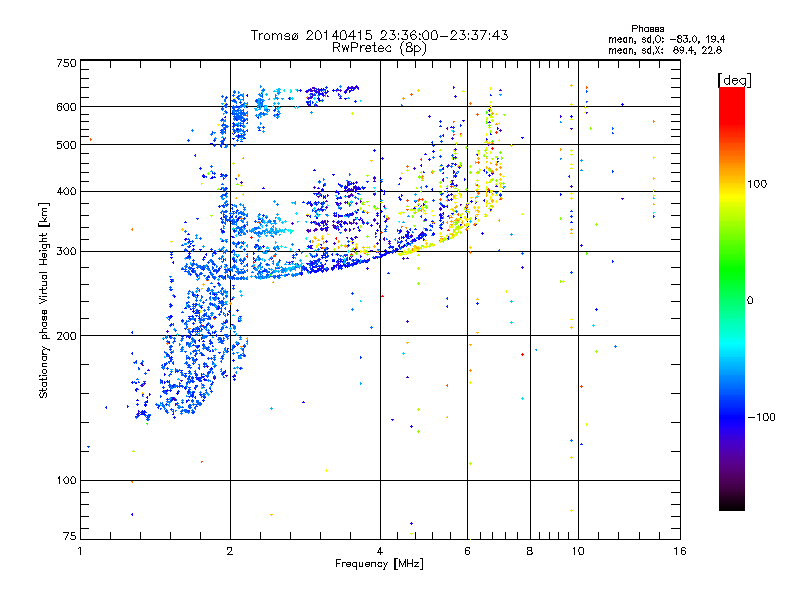Viewport: 800px width, 600px height.
Task: Click the "Frequency [MHz]" axis title
Action: point(379,564)
